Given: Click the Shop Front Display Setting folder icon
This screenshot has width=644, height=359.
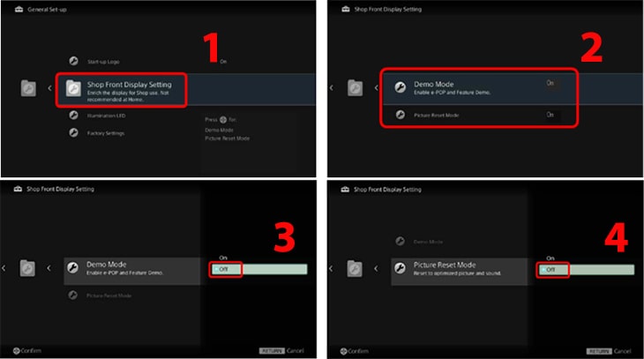Looking at the screenshot, I should click(73, 89).
